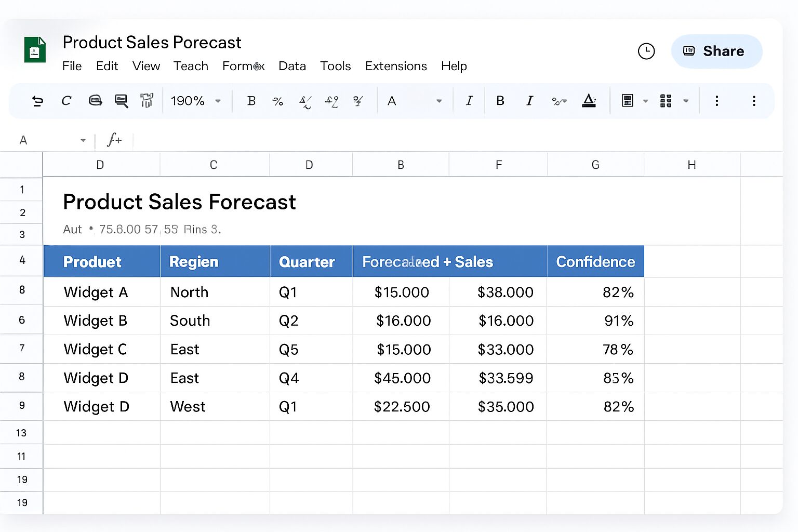The width and height of the screenshot is (798, 532).
Task: Open the File menu
Action: click(72, 66)
